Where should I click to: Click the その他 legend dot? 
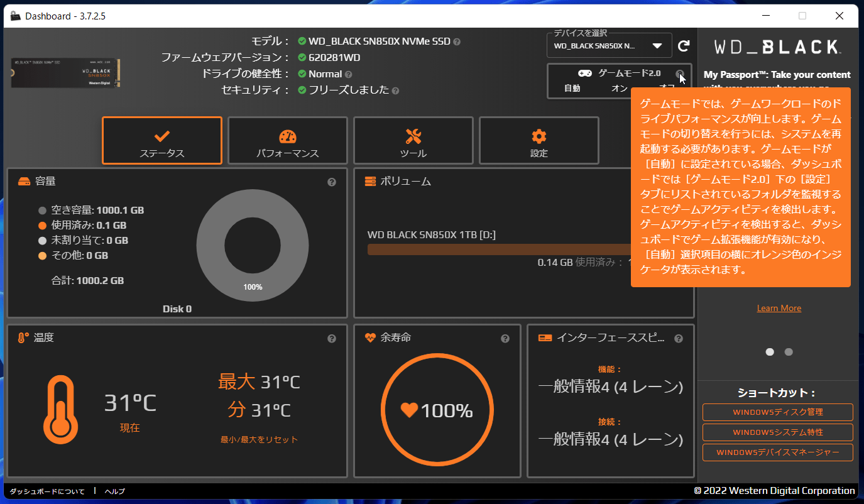43,256
